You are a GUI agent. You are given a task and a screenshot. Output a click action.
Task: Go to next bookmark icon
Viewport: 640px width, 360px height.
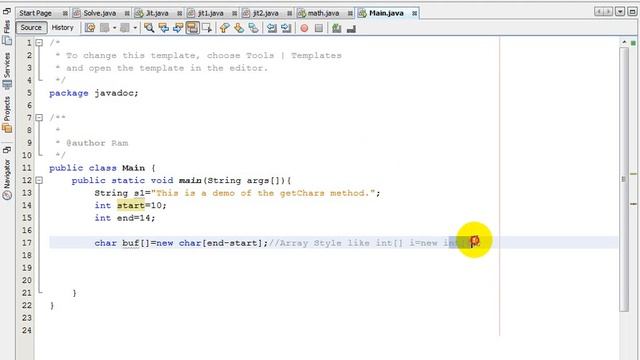pos(239,28)
